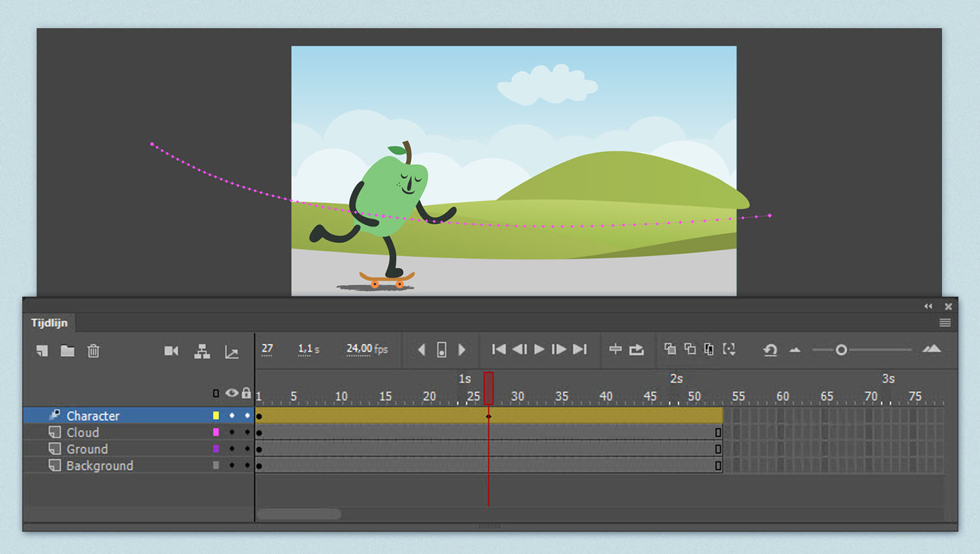Jump to the first frame
The height and width of the screenshot is (554, 980).
tap(499, 349)
